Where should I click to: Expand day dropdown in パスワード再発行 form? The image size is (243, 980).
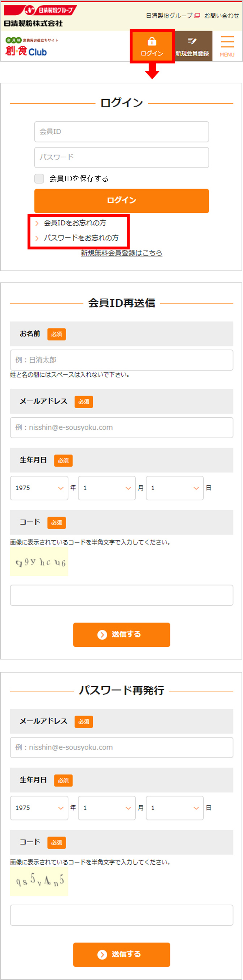(175, 808)
